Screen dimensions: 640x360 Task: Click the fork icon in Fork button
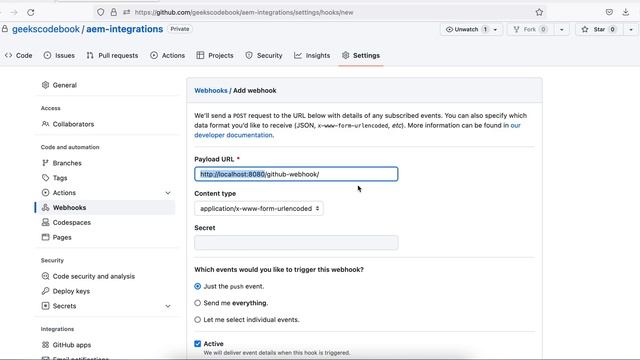point(516,29)
